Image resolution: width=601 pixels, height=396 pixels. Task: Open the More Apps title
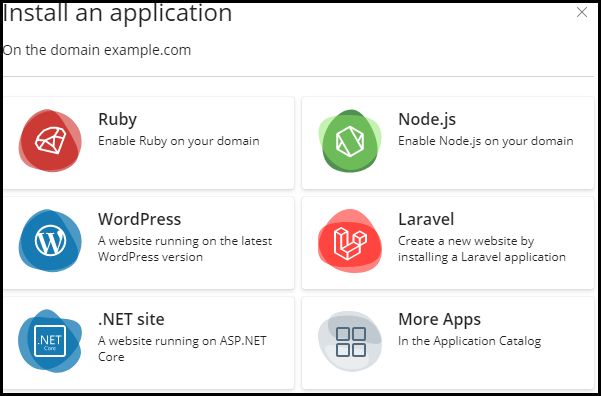coord(440,319)
